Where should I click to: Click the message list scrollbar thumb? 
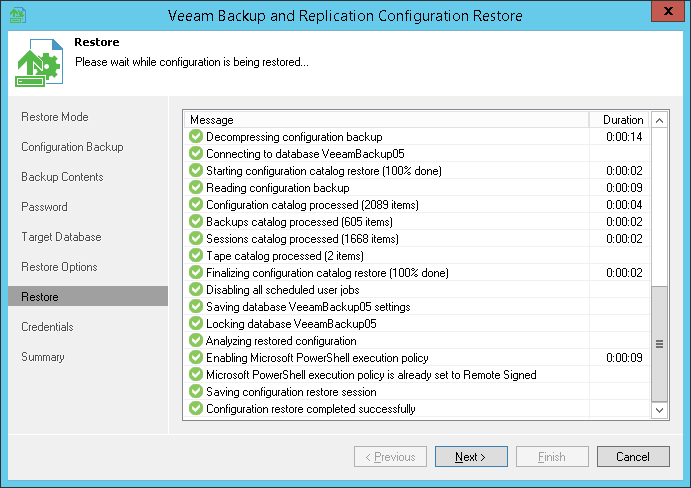click(x=659, y=343)
